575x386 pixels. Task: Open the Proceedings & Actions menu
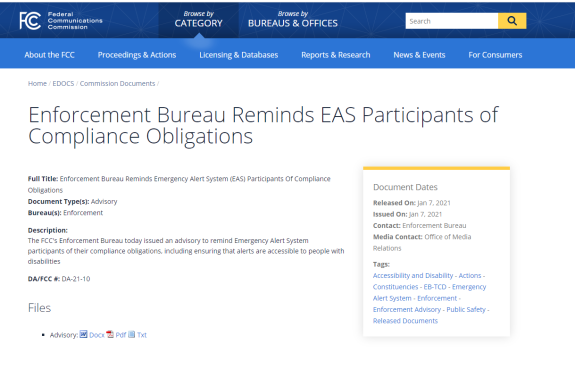pyautogui.click(x=137, y=55)
